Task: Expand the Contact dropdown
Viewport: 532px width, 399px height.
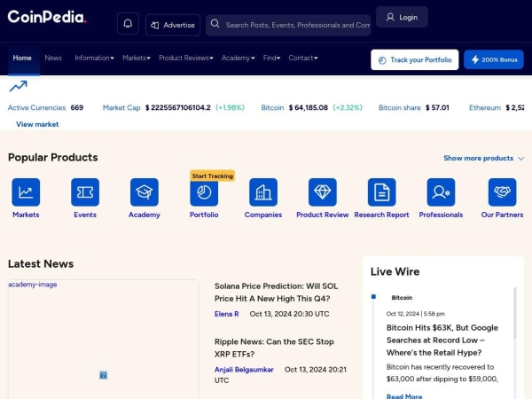Action: click(x=303, y=58)
